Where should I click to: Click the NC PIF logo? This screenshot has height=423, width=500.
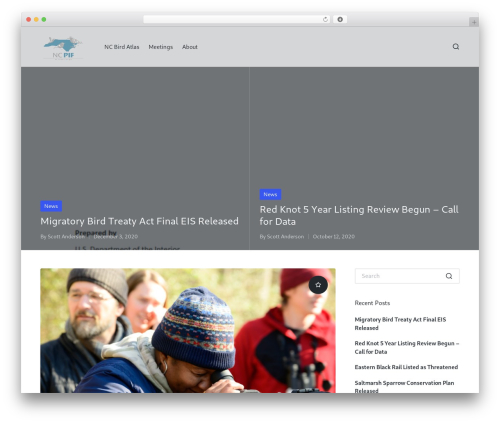(x=63, y=47)
